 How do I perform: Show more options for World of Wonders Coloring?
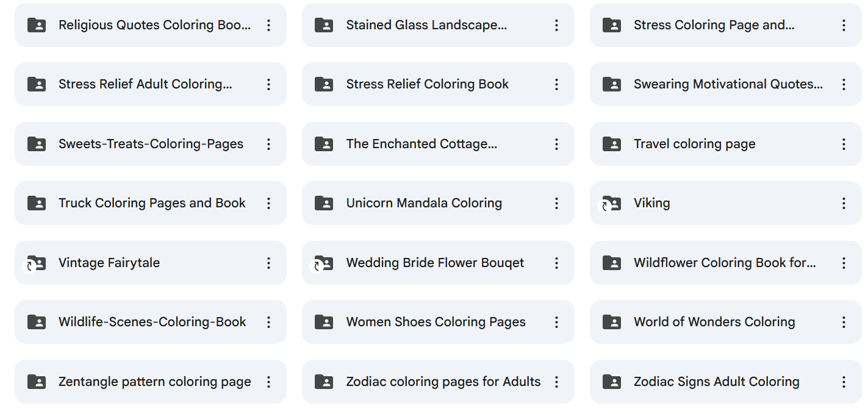[844, 322]
